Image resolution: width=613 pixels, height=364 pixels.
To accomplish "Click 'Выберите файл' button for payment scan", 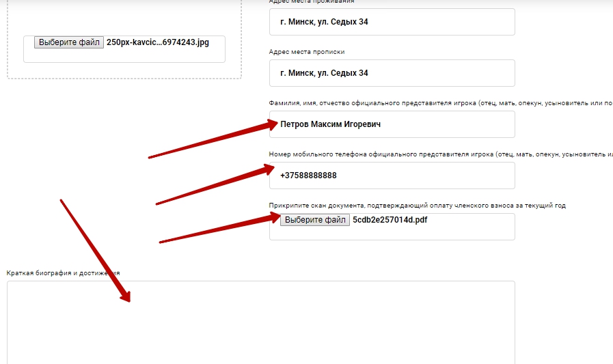I will pos(315,220).
